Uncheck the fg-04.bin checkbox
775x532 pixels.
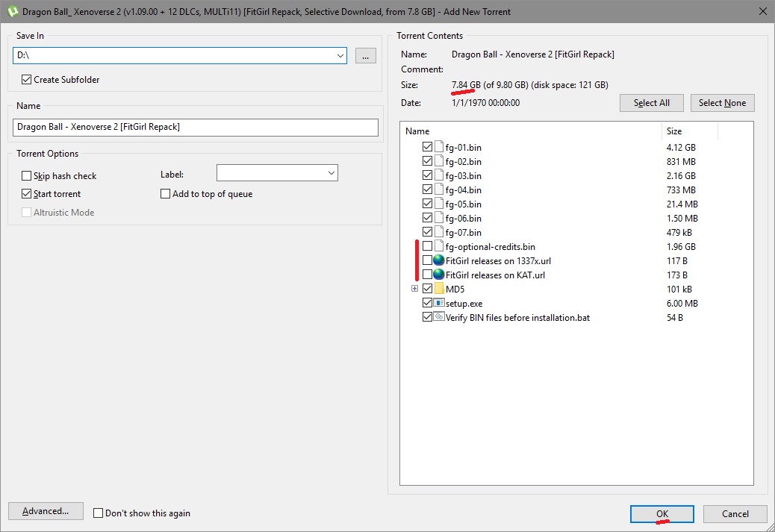[428, 190]
